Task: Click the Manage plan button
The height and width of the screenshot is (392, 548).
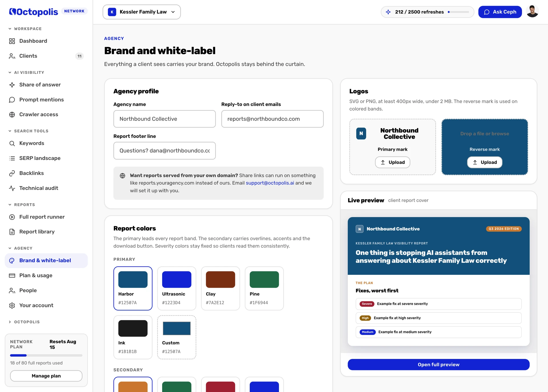Action: point(46,376)
